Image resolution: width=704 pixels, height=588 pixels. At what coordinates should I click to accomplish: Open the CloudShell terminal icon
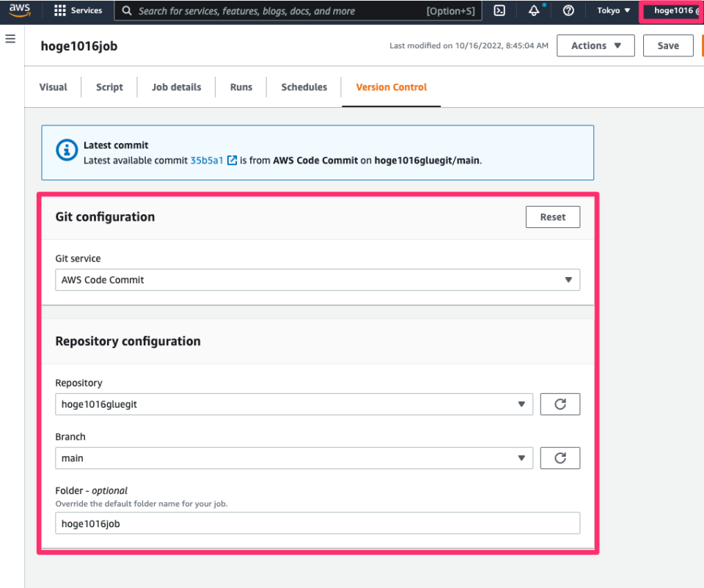point(500,10)
